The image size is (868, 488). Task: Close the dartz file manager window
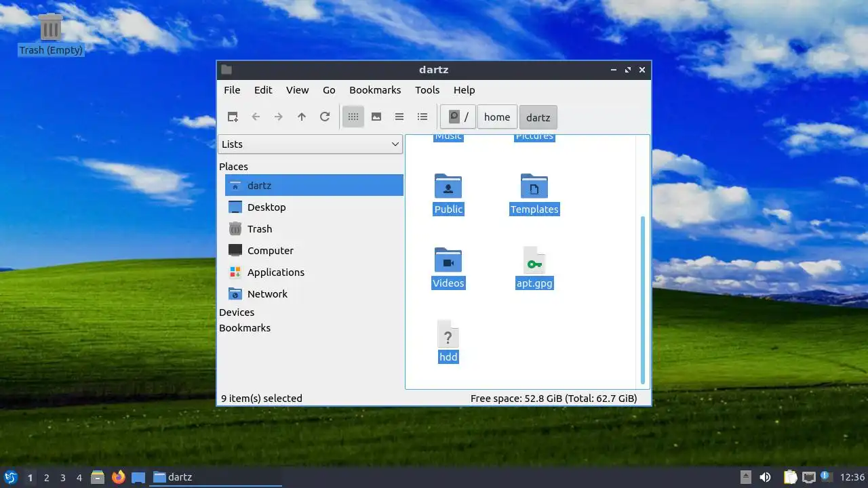[642, 69]
